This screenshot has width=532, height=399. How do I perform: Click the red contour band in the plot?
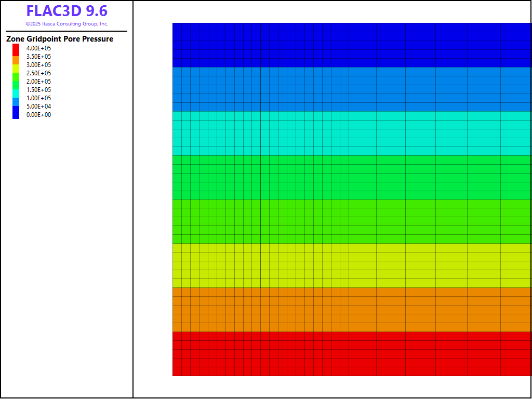pos(351,353)
